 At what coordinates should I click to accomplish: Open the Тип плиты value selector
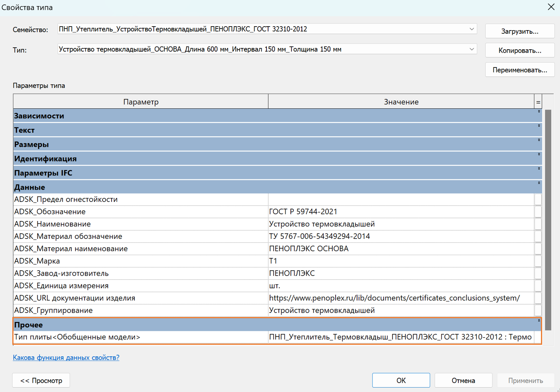coord(401,337)
